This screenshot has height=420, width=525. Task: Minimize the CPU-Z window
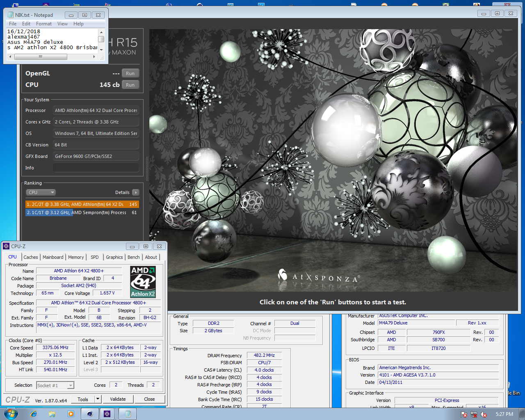(132, 247)
